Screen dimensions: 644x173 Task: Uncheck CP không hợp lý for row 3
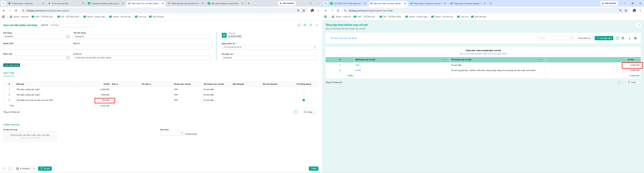click(304, 100)
